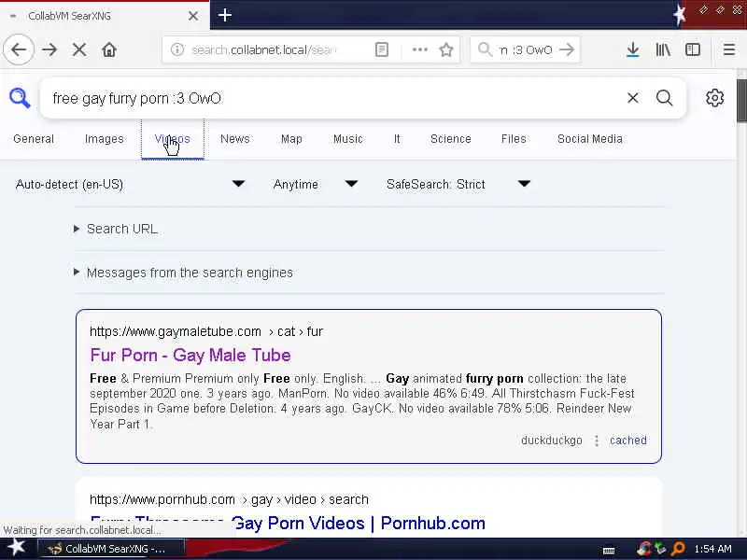The image size is (747, 560).
Task: Switch to the News tab
Action: click(235, 139)
